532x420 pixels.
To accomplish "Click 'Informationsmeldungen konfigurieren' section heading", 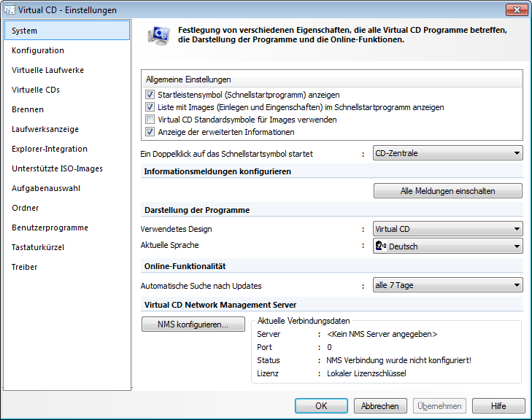I will [x=217, y=171].
